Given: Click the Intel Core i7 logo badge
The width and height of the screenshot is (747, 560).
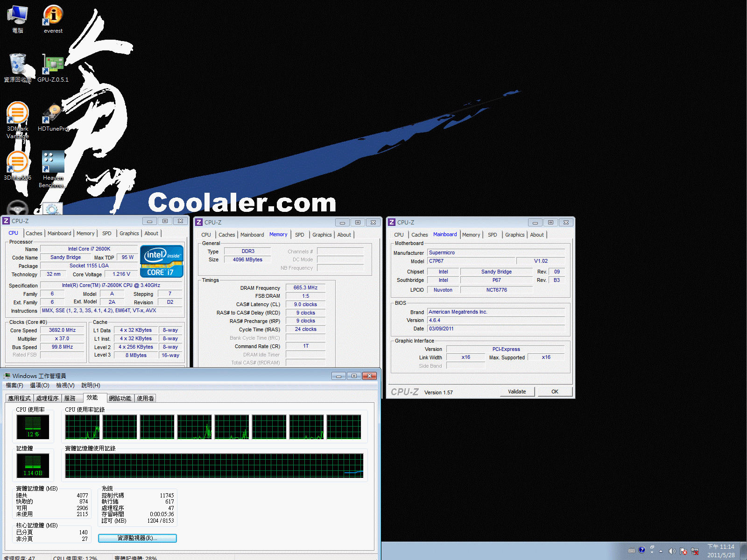Looking at the screenshot, I should pos(162,261).
